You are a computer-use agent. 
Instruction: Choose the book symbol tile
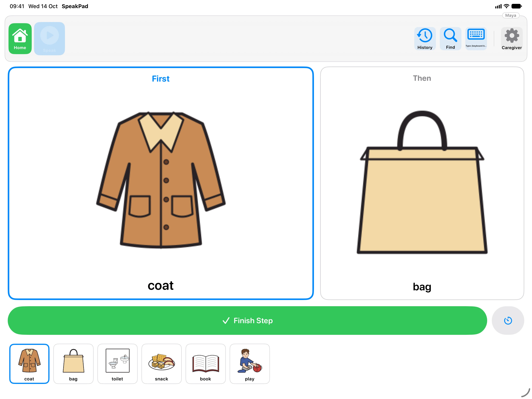coord(205,364)
